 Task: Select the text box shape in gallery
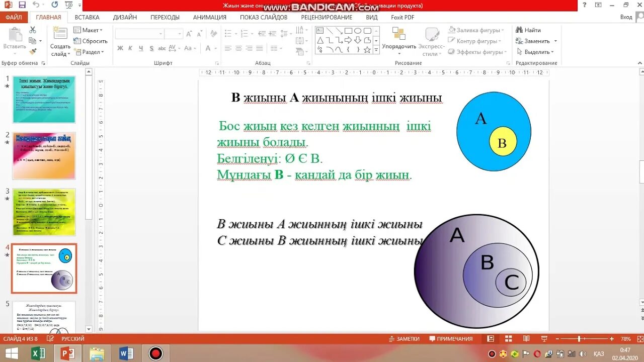(319, 31)
